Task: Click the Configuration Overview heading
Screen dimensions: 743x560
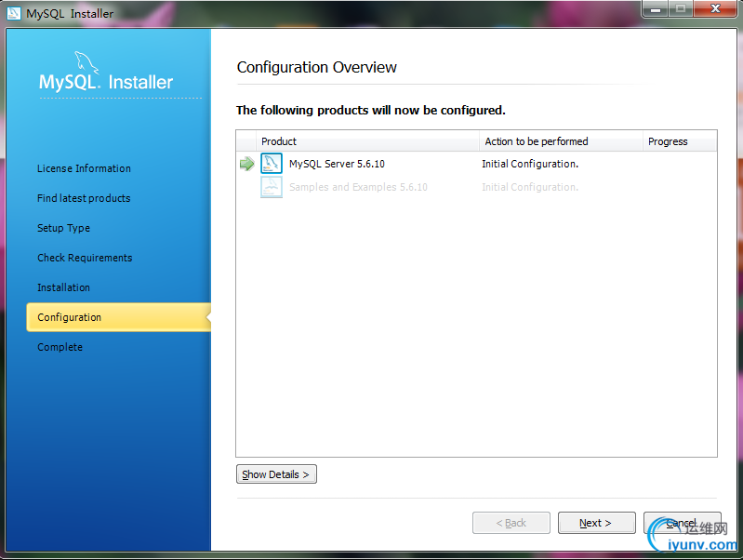Action: point(316,67)
